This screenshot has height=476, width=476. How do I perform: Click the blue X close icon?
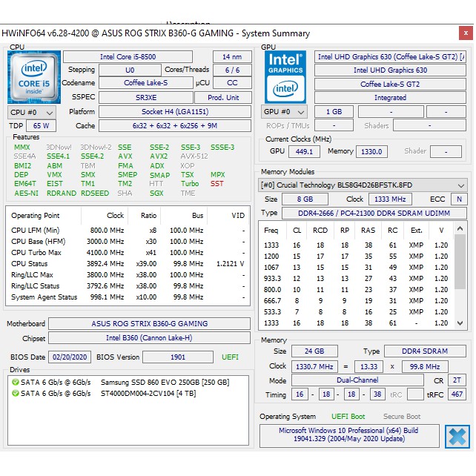coord(457,436)
